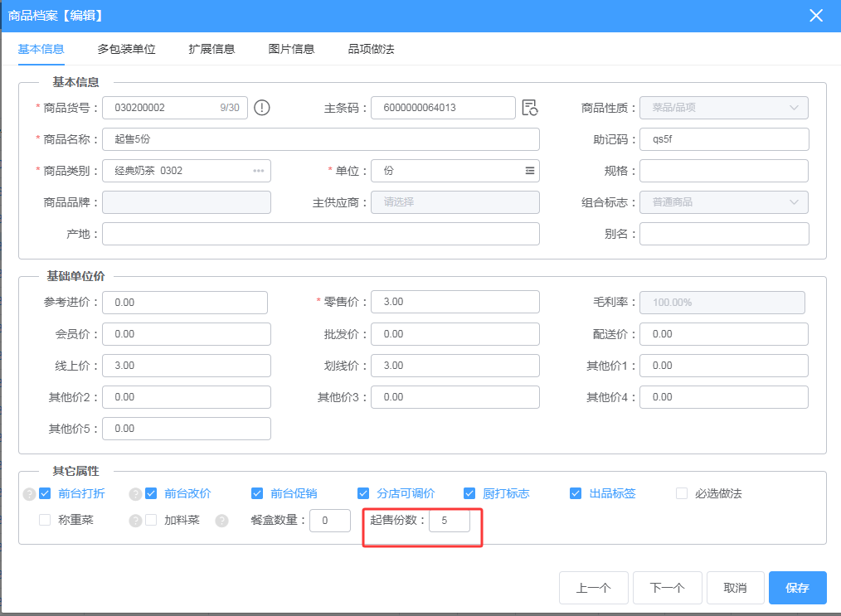Open the 主供应商 select box

(x=455, y=202)
